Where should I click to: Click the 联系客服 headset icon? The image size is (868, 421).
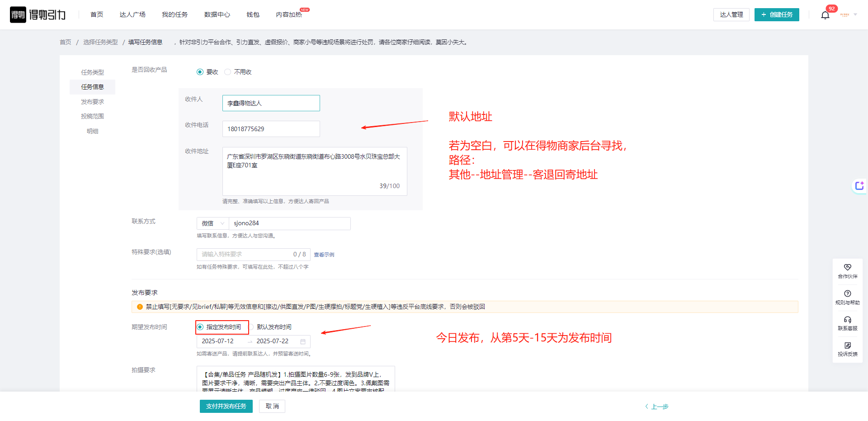click(847, 320)
